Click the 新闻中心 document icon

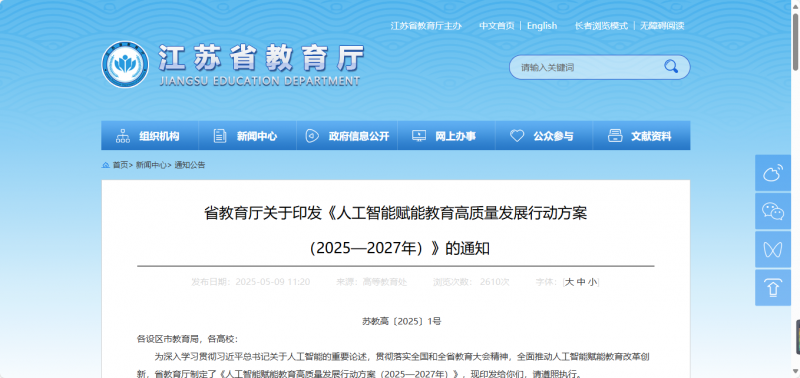pyautogui.click(x=220, y=136)
